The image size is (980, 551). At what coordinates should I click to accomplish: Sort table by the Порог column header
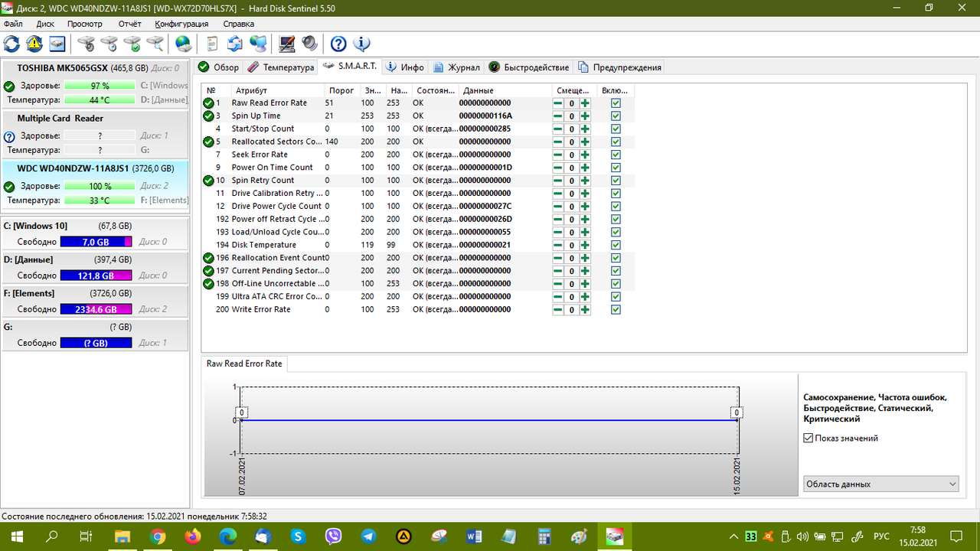click(x=342, y=90)
